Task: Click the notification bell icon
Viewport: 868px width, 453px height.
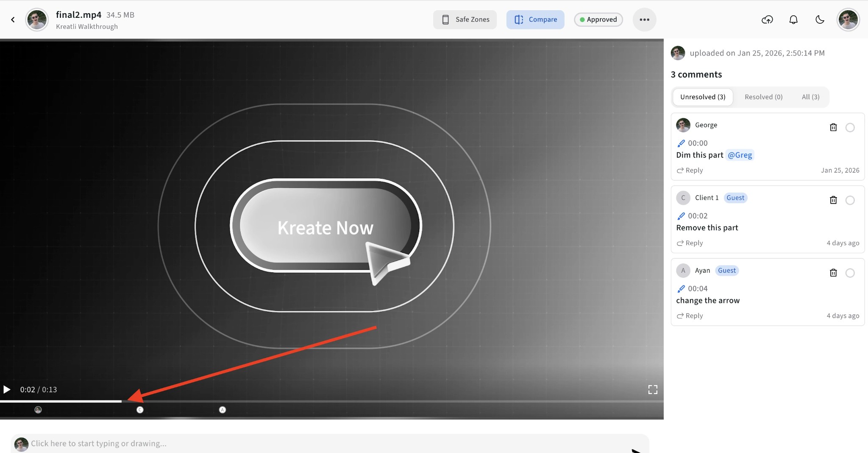Action: pyautogui.click(x=793, y=20)
